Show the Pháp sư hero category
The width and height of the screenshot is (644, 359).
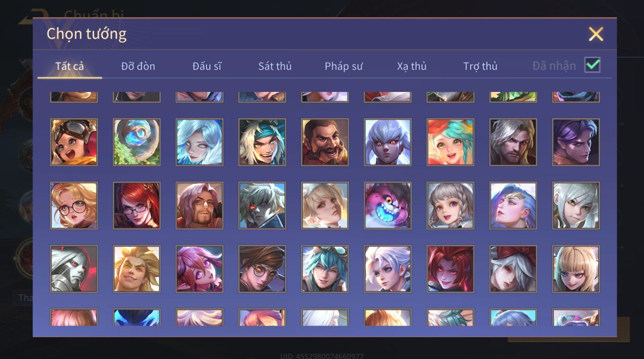(x=344, y=66)
